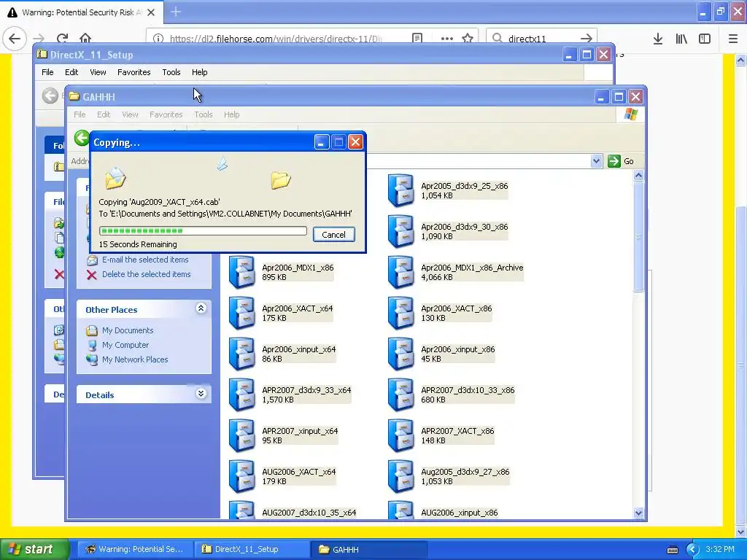Switch to GAHHH taskbar button
This screenshot has width=747, height=560.
point(368,550)
